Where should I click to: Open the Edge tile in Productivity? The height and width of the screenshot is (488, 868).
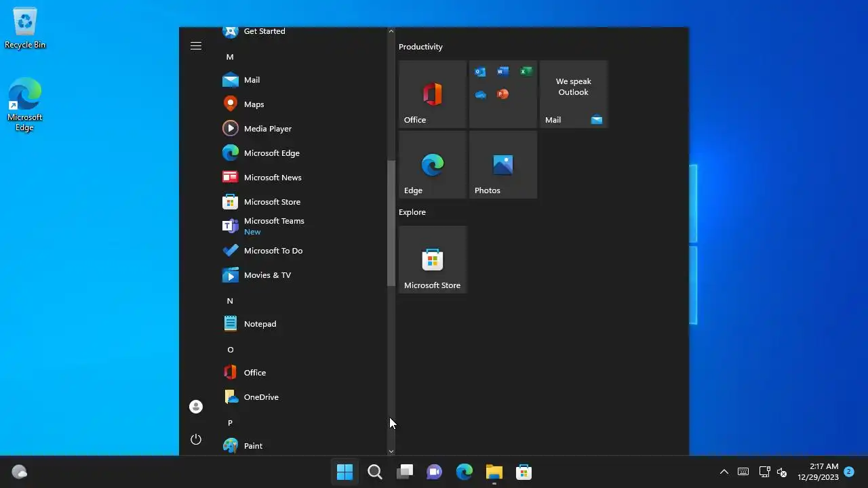point(433,165)
